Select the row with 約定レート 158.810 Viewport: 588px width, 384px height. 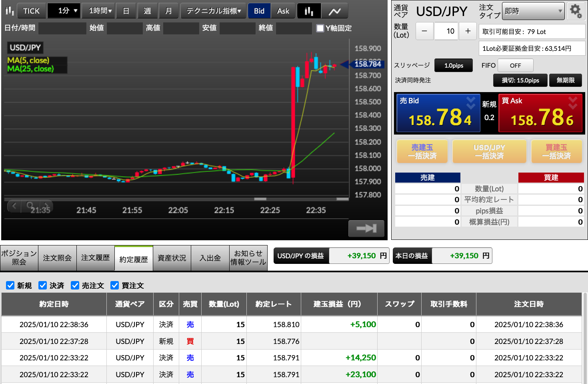(x=292, y=324)
